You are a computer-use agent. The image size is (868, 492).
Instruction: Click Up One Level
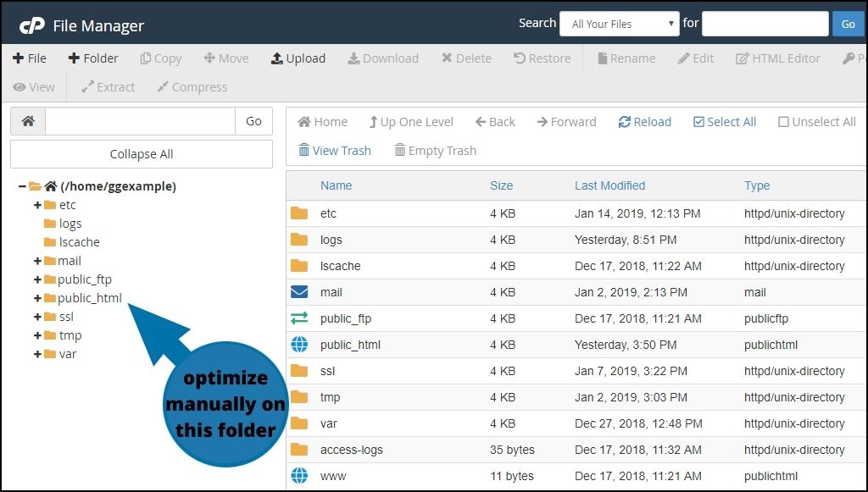(x=411, y=122)
